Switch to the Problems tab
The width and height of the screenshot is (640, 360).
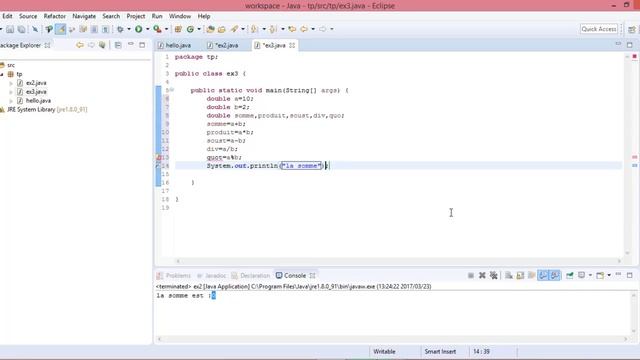(x=174, y=276)
